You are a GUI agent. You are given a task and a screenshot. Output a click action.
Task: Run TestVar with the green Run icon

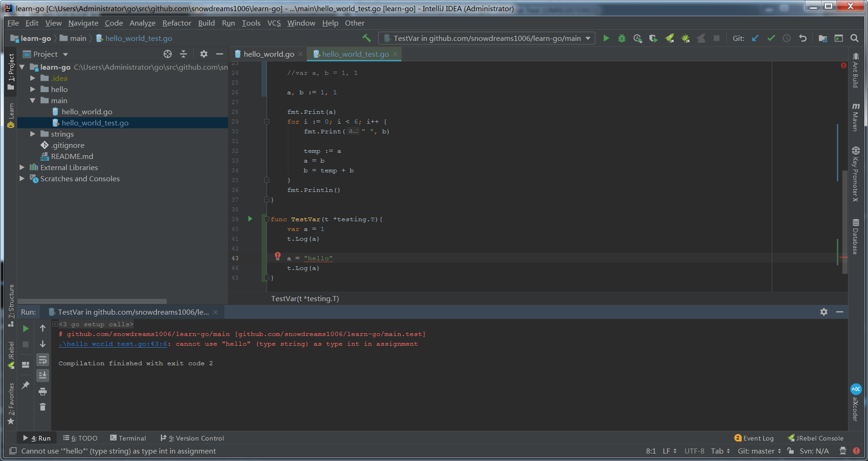coord(606,38)
